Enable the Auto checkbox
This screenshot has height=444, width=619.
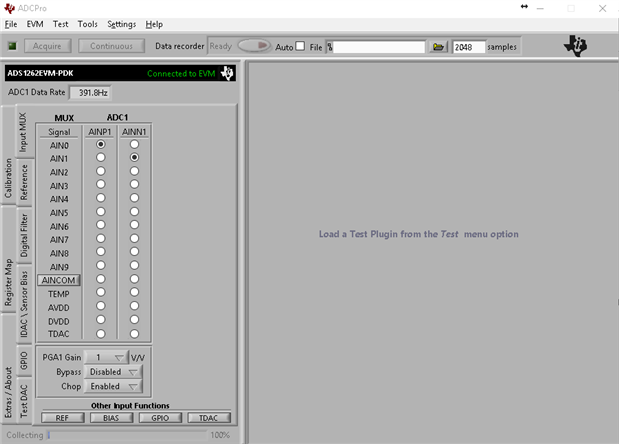[x=300, y=46]
